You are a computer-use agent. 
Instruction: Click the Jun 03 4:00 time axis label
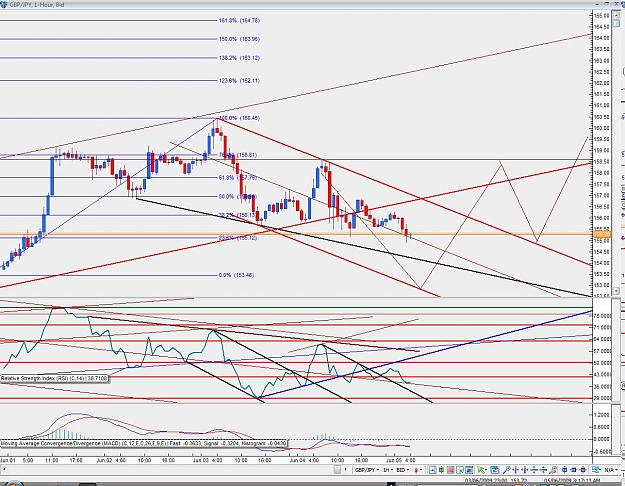coord(208,460)
